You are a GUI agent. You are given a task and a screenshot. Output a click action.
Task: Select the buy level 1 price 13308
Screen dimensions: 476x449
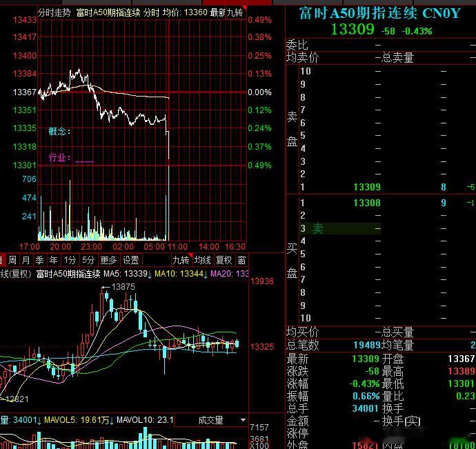tap(367, 203)
